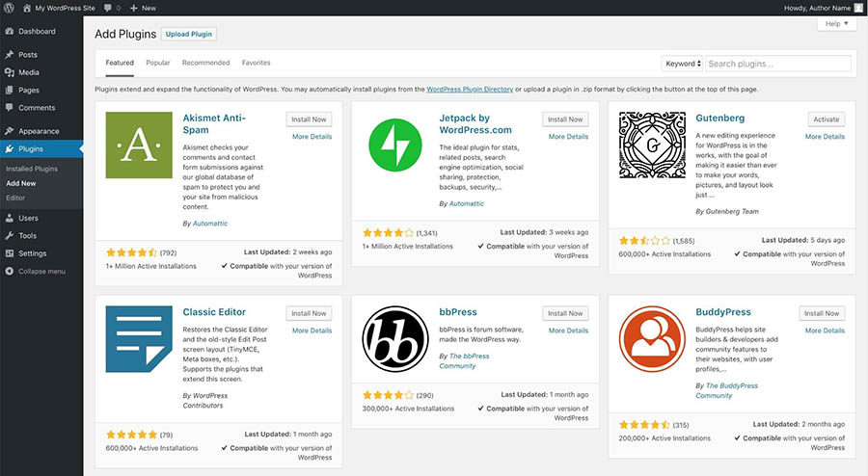
Task: View More Details for bbPress
Action: coord(568,331)
